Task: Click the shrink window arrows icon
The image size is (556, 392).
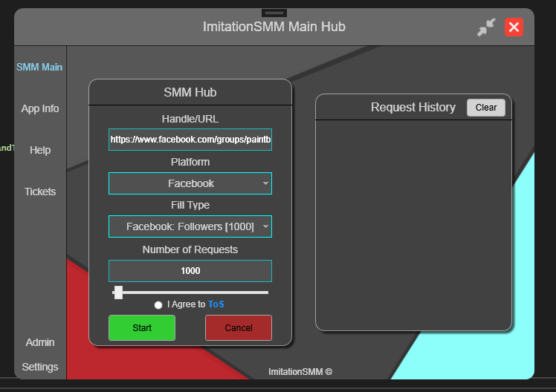Action: click(x=486, y=27)
